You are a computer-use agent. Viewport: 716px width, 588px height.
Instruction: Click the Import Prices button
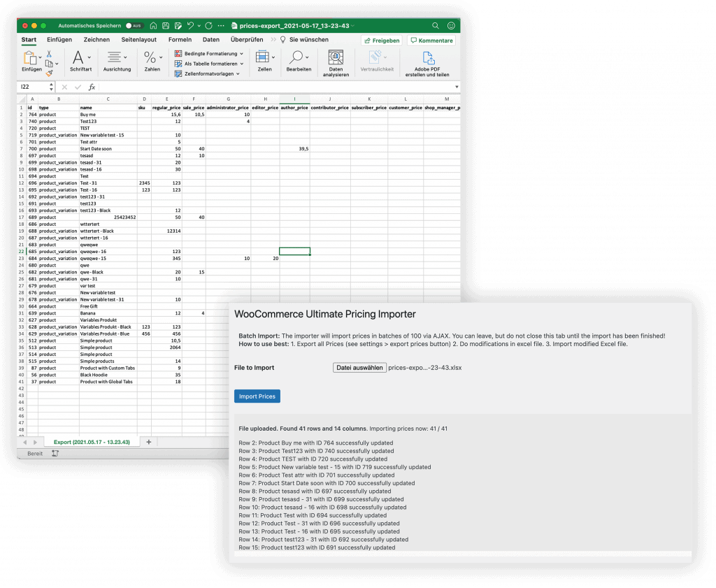tap(257, 396)
